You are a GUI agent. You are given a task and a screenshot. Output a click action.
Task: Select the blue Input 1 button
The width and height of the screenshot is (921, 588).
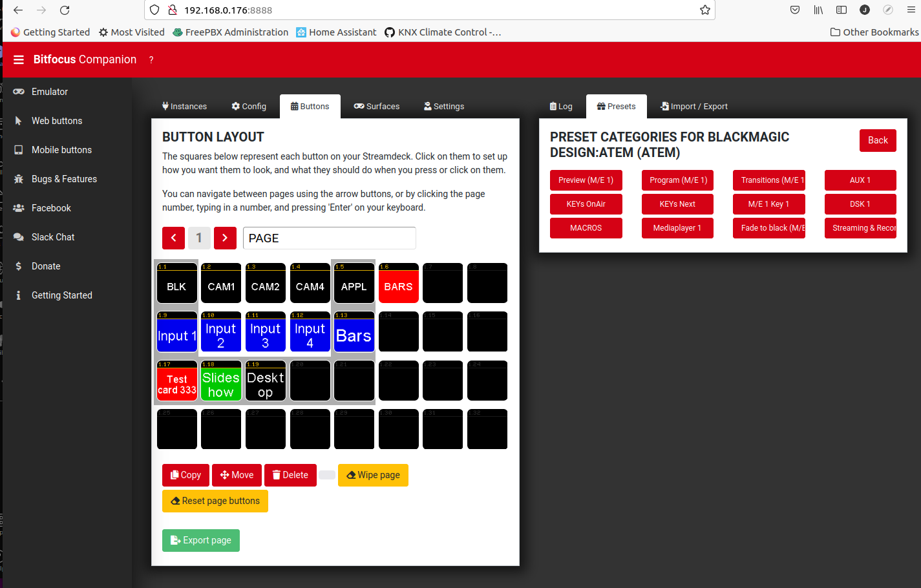coord(177,331)
